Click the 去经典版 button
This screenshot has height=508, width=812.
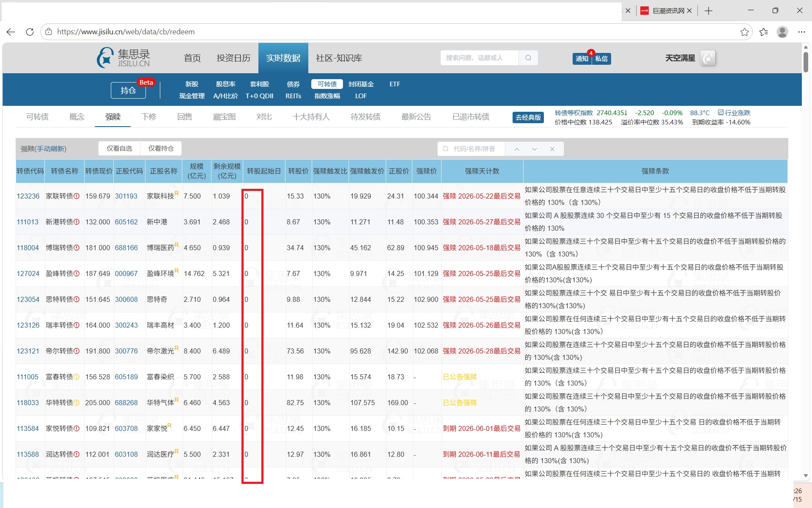(528, 117)
